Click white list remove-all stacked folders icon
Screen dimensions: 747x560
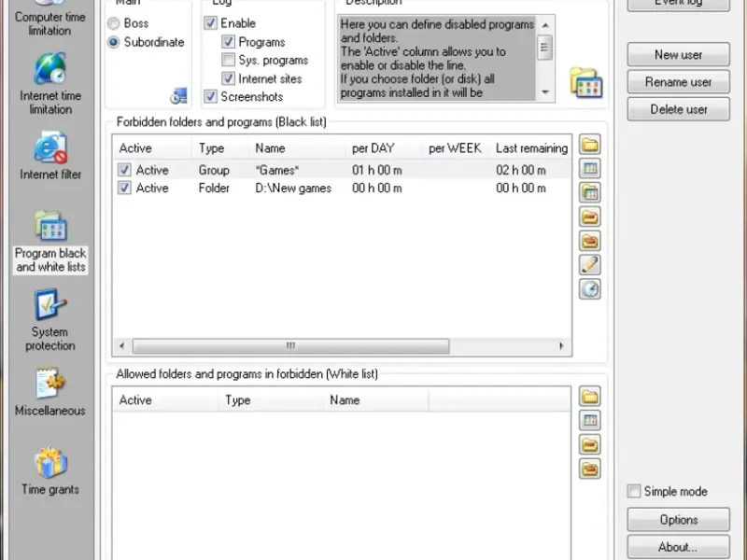[x=590, y=469]
